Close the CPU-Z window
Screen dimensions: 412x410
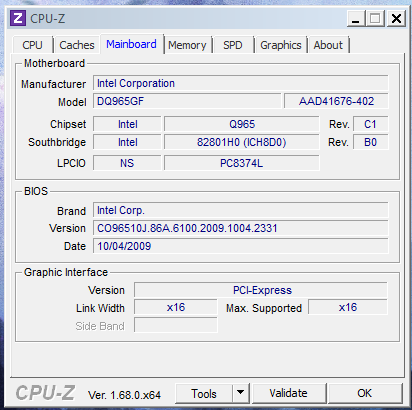pos(396,18)
